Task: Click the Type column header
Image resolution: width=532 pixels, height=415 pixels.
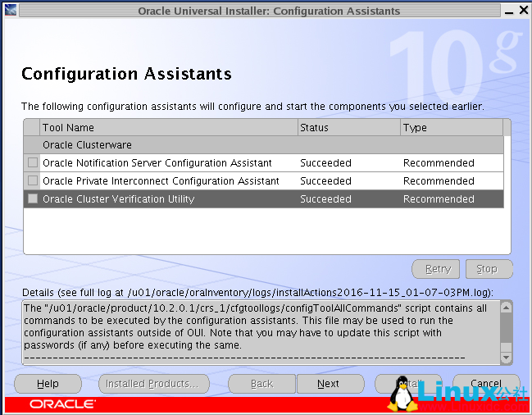Action: pos(452,128)
